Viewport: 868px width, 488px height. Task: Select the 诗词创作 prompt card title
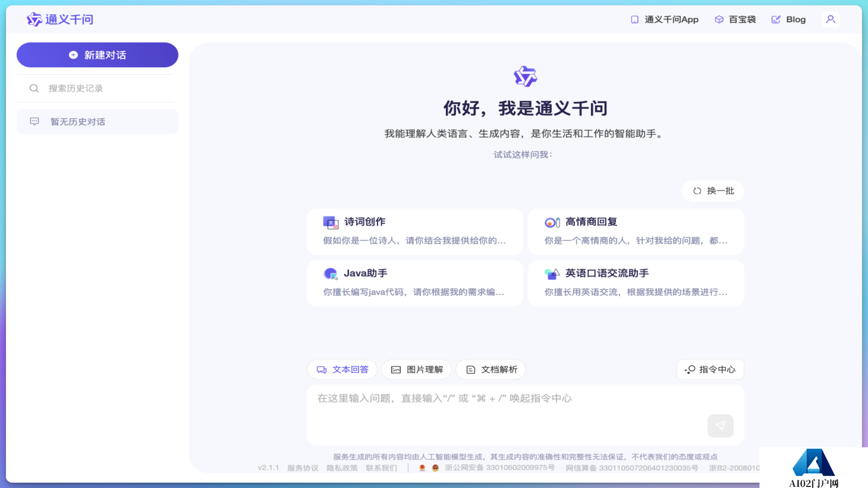click(365, 222)
